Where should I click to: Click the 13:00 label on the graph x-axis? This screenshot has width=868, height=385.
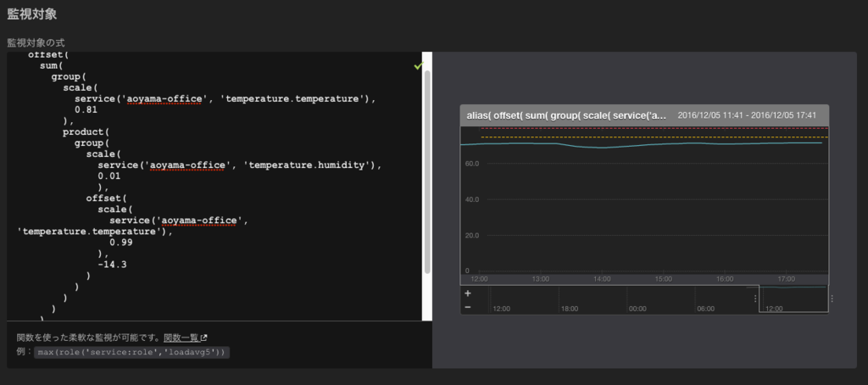tap(540, 279)
